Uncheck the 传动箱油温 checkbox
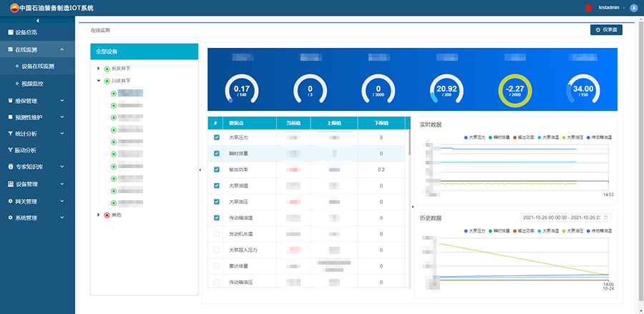Viewport: 644px width, 314px height. tap(216, 217)
